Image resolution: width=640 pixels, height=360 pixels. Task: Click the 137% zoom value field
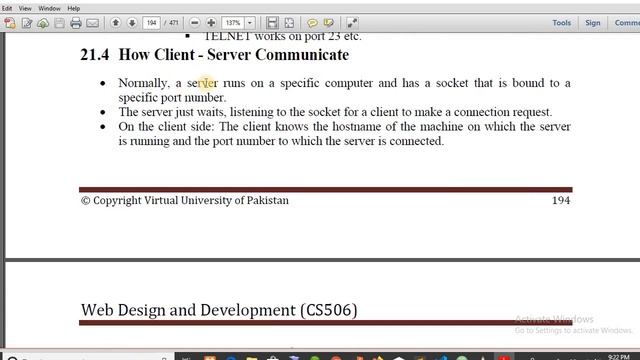(233, 23)
